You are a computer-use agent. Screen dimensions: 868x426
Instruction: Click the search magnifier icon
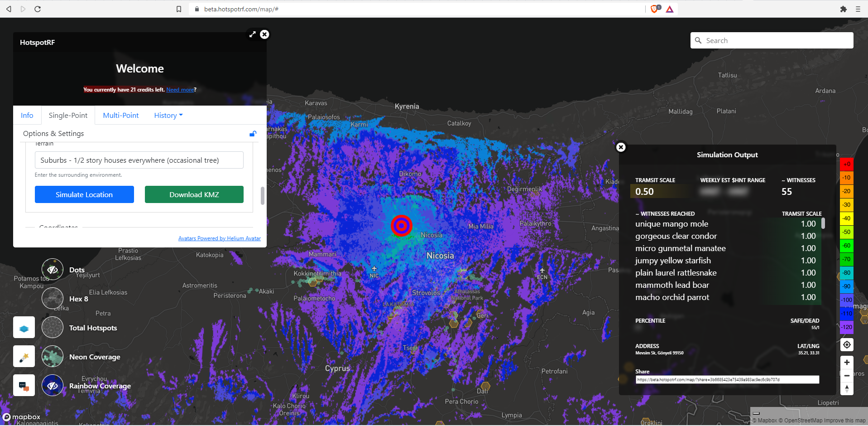tap(698, 40)
